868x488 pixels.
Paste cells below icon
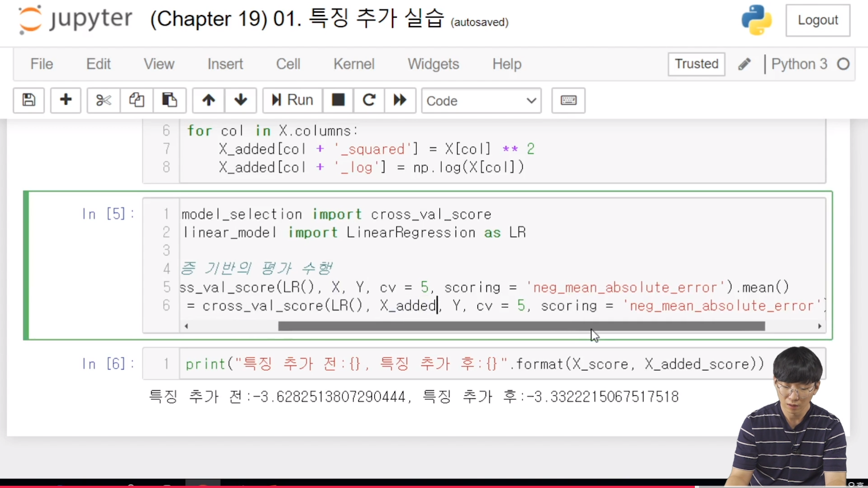170,100
